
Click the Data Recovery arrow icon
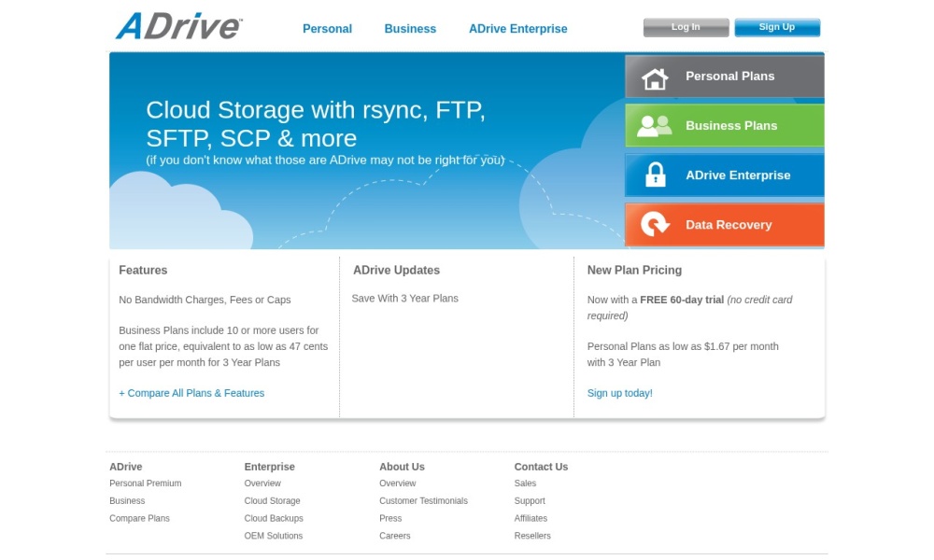655,225
